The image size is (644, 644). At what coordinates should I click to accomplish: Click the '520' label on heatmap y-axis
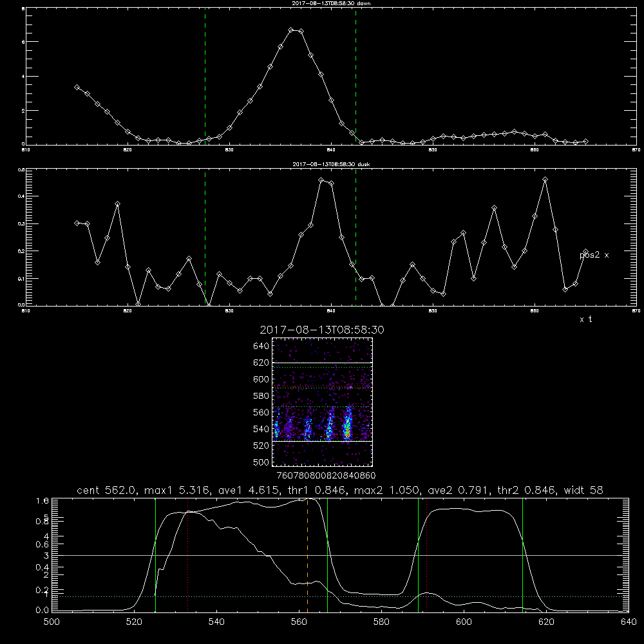(261, 446)
